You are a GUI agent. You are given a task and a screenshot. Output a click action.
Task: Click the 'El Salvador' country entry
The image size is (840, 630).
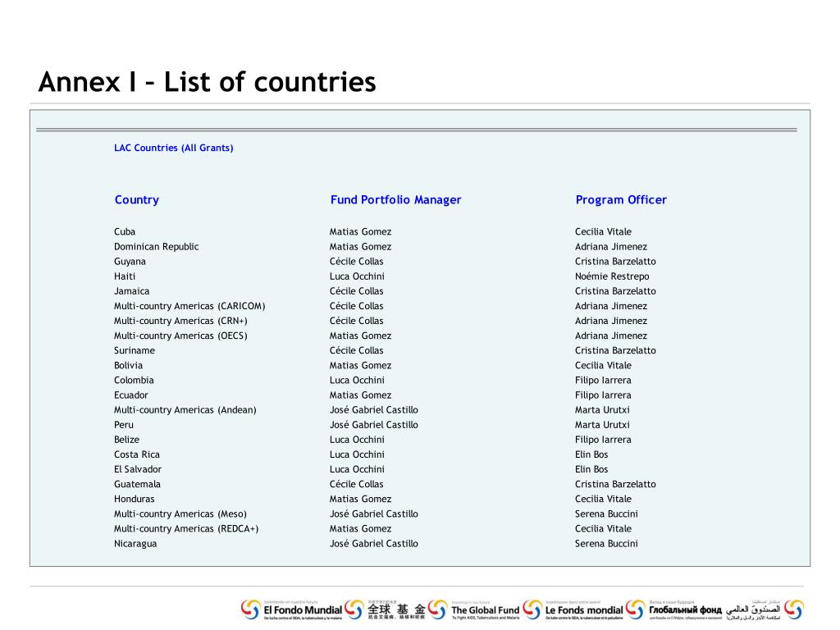(x=138, y=469)
